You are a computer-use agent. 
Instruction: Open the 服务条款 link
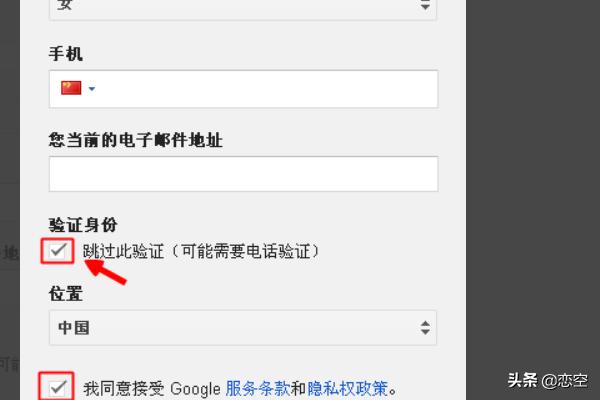click(258, 389)
